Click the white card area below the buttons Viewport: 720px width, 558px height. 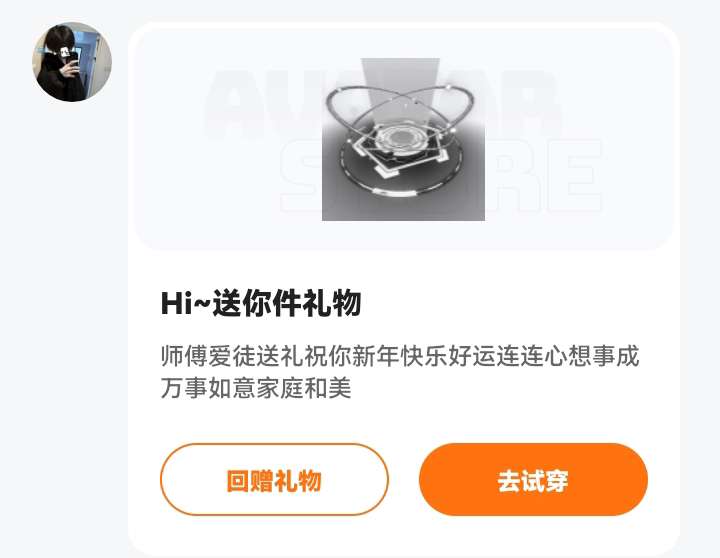coord(404,535)
